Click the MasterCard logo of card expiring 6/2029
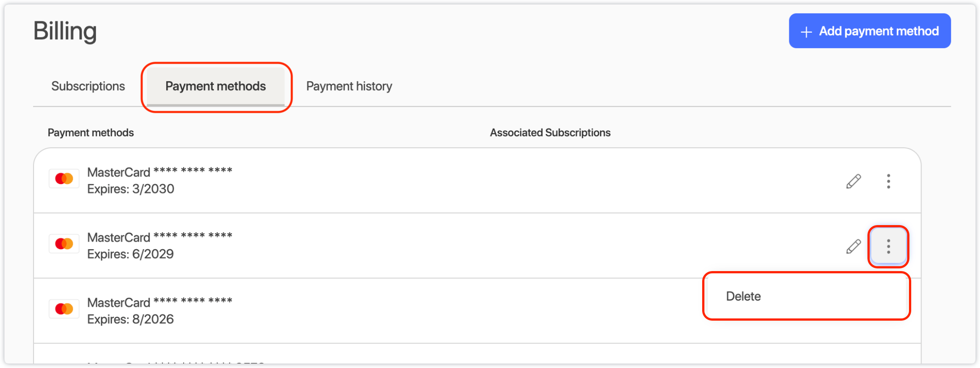The image size is (980, 368). pos(64,244)
